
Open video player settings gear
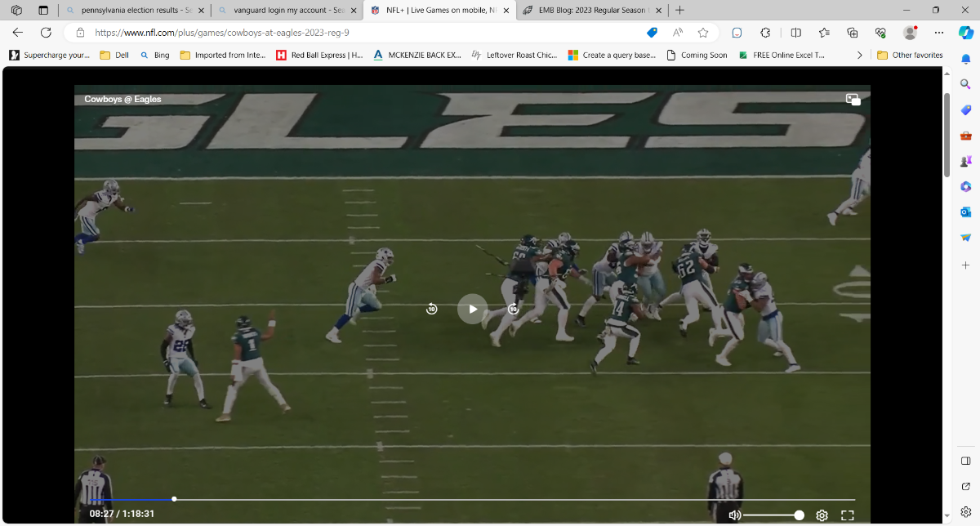pyautogui.click(x=822, y=515)
